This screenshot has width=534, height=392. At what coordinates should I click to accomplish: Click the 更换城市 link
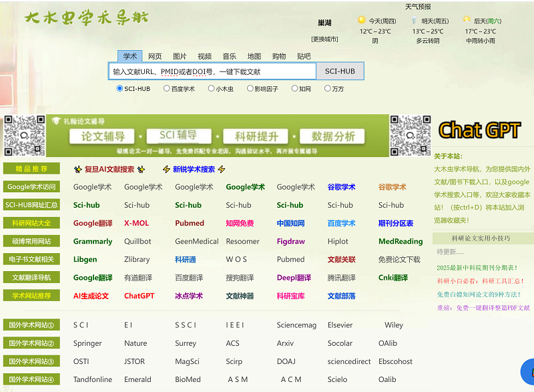coord(324,39)
